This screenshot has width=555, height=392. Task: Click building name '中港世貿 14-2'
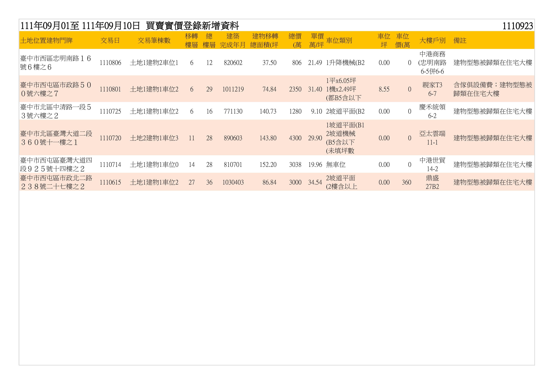(432, 164)
